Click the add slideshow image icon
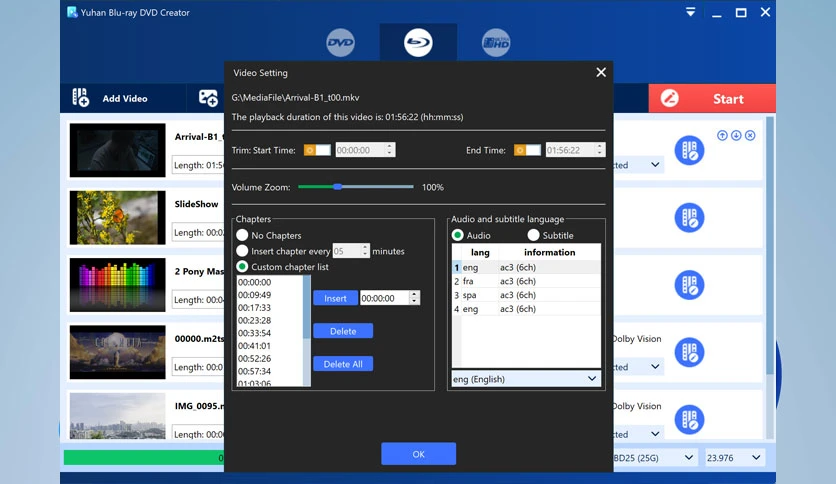This screenshot has width=836, height=484. coord(208,98)
